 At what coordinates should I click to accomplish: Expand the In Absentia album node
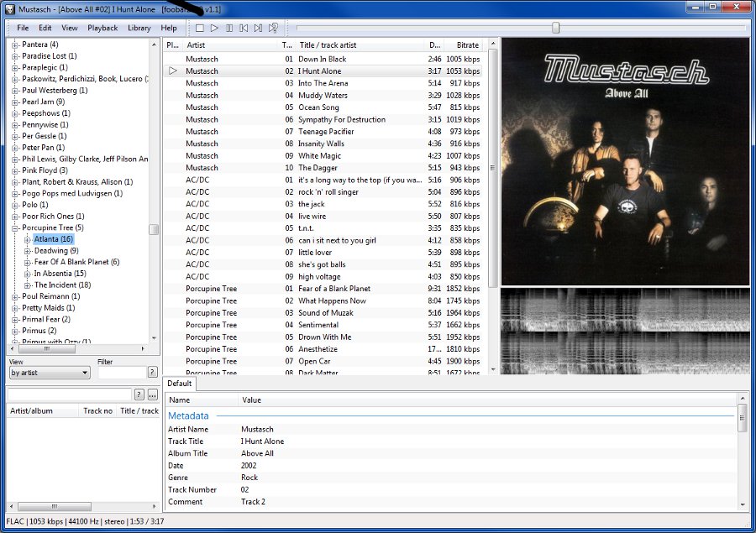28,274
